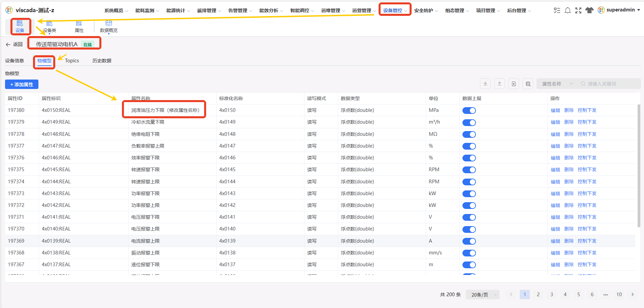
Task: Open the notifications bell
Action: 568,10
